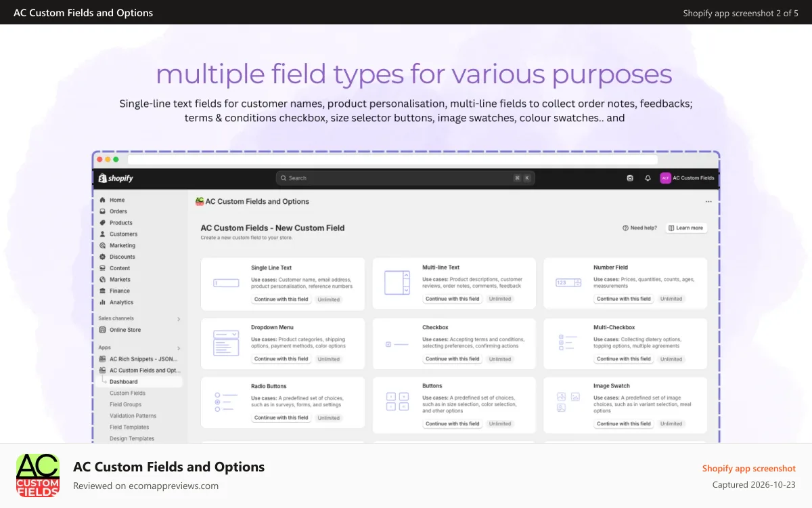Go to Field Groups
The image size is (812, 508).
125,405
